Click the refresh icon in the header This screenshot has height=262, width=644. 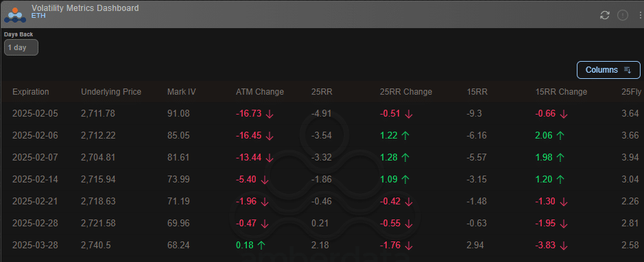(x=605, y=15)
